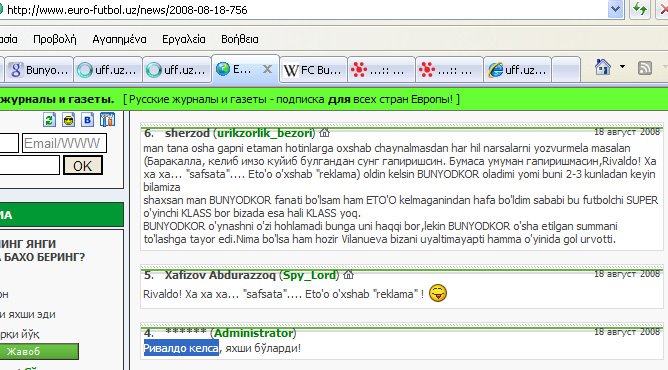Switch to the Bunyo... Google tab

click(39, 69)
